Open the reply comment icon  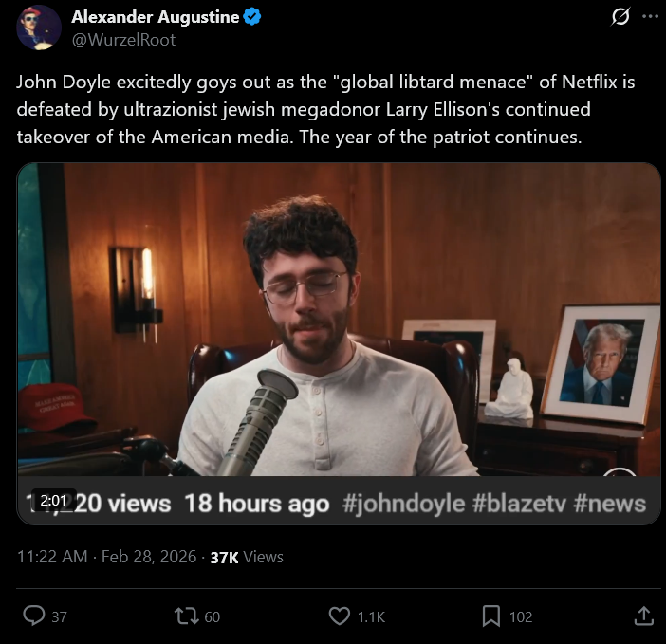[x=33, y=616]
